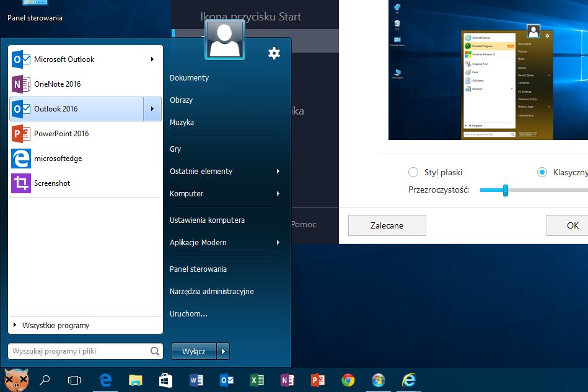
Task: Launch Internet Explorer from the taskbar
Action: pyautogui.click(x=409, y=380)
